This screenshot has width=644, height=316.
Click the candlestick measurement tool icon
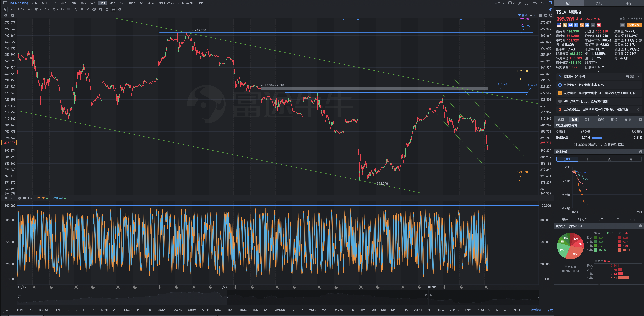81,9
